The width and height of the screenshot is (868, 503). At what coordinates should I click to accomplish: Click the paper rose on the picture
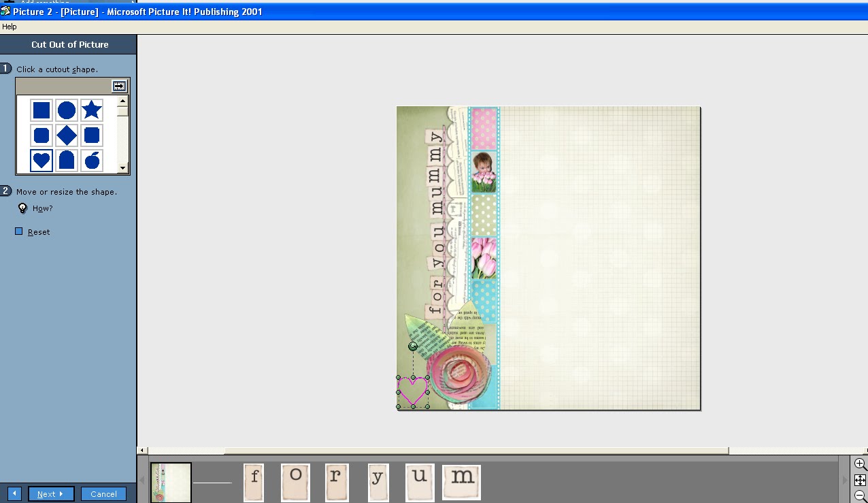(x=459, y=374)
